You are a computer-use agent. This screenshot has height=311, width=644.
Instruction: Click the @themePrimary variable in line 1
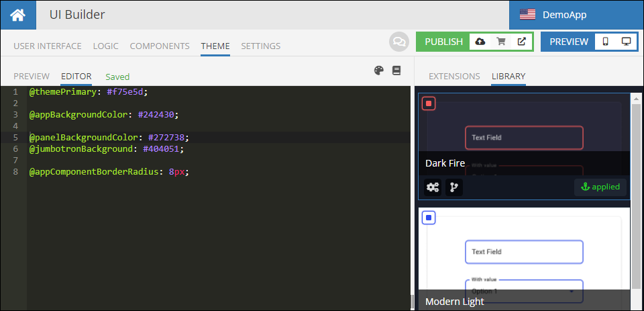tap(62, 92)
